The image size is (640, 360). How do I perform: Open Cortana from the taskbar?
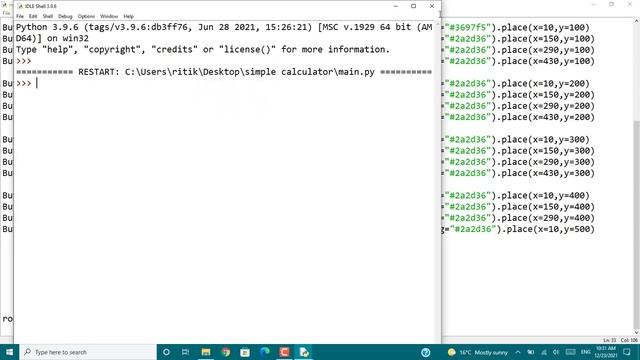pos(166,352)
